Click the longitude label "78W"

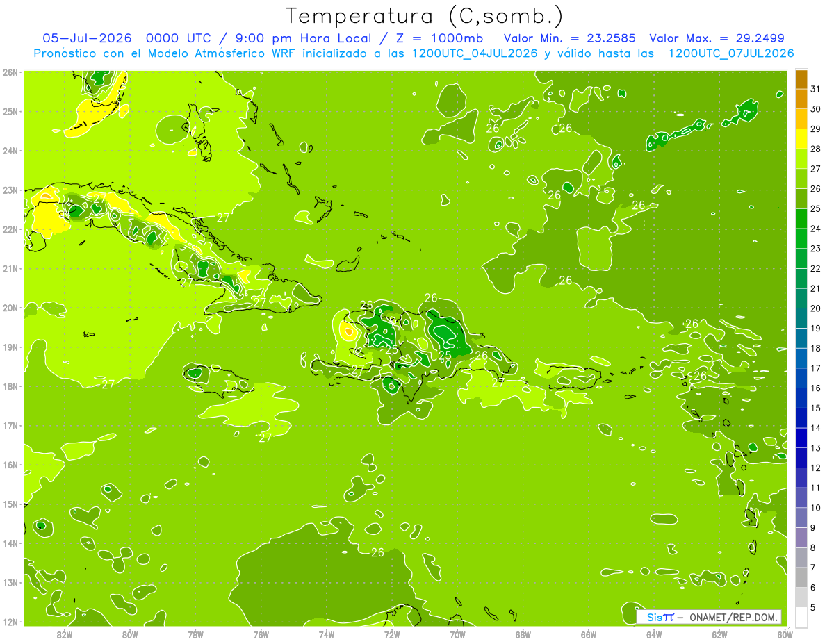pyautogui.click(x=195, y=634)
